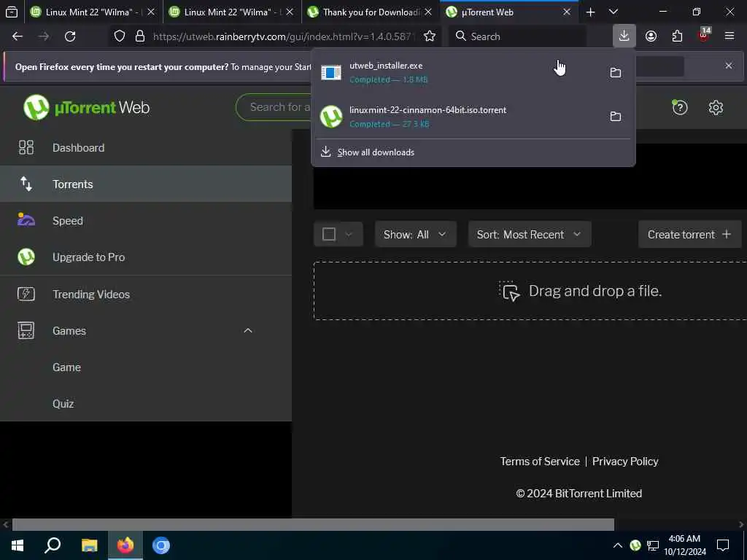Open Game under Games
This screenshot has width=747, height=560.
pyautogui.click(x=146, y=367)
